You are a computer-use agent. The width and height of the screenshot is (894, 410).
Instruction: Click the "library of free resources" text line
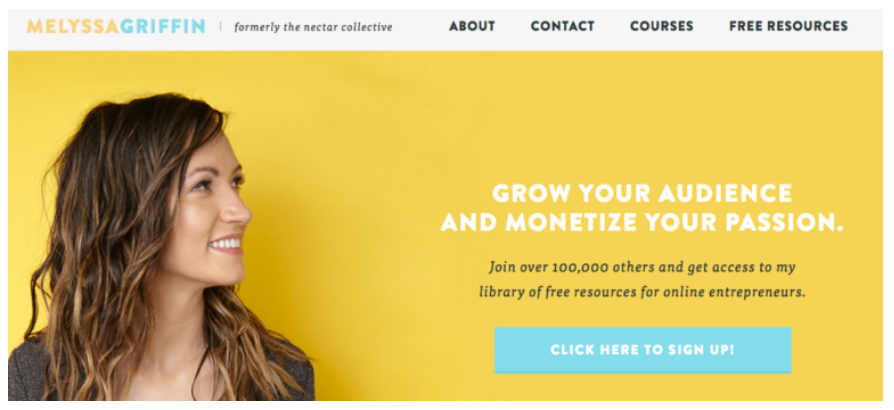(642, 292)
